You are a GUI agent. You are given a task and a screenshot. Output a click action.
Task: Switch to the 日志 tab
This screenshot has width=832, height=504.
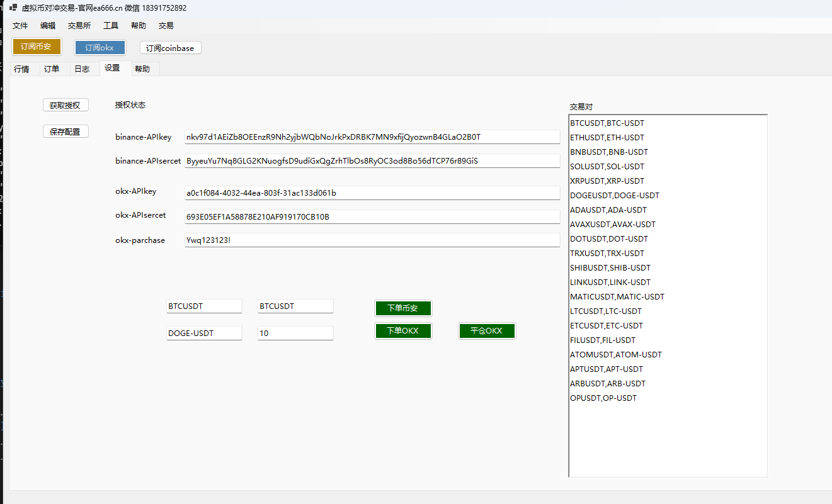click(x=82, y=69)
